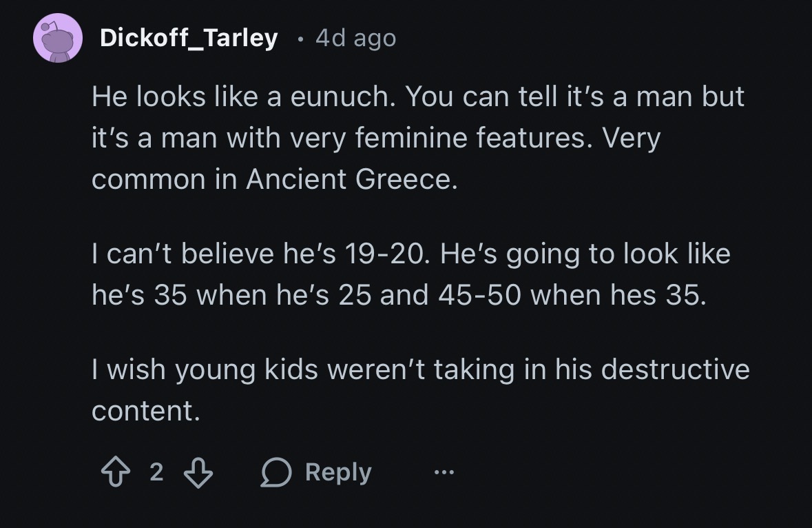
Task: Click the "I wish young kids" paragraph
Action: [420, 389]
